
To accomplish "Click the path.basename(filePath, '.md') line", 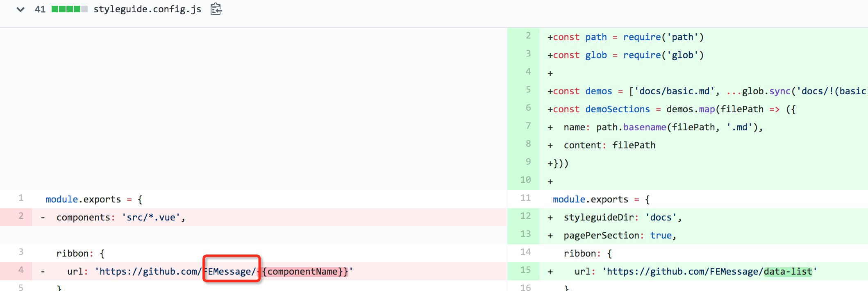I will pyautogui.click(x=655, y=127).
